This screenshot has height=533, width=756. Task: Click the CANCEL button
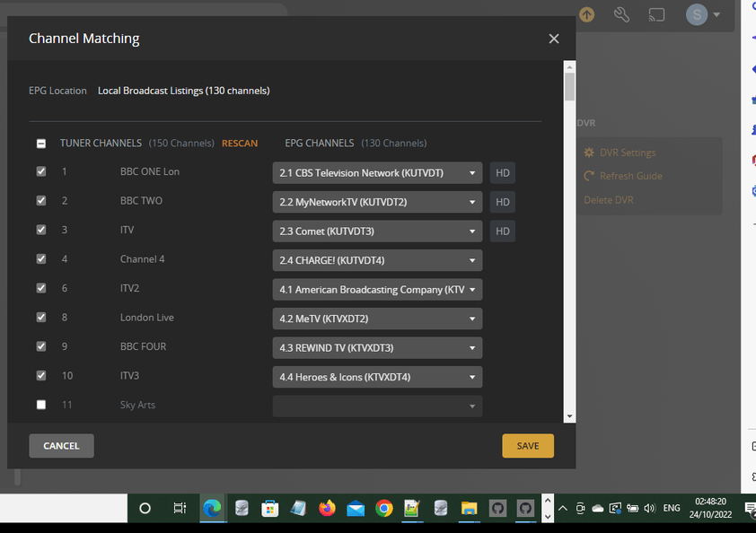pos(61,446)
